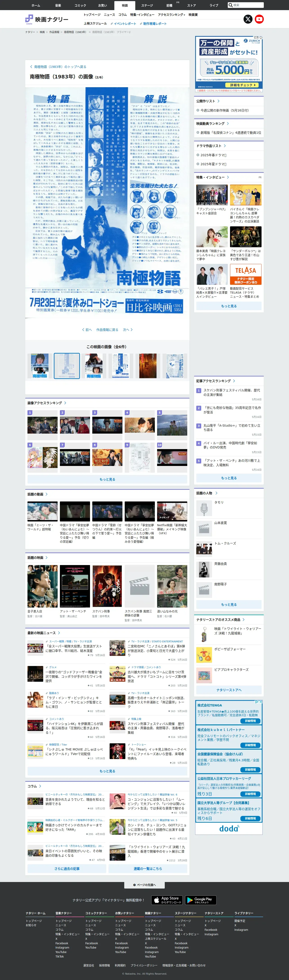Open the 特集・インタビュー sidebar heading
Viewport: 289px width, 980px height.
212,177
